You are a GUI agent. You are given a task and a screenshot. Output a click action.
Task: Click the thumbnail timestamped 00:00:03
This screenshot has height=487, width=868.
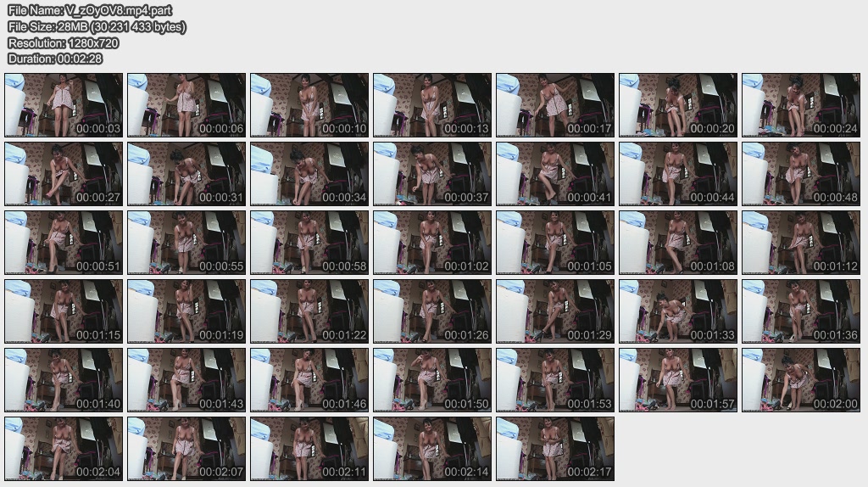(x=64, y=105)
